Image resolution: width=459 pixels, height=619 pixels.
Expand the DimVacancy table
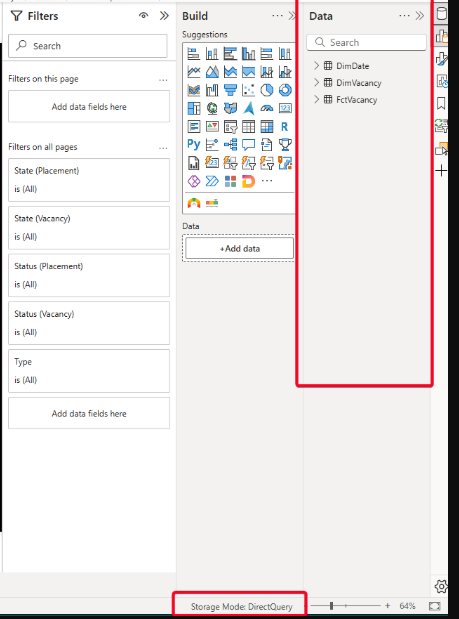316,83
